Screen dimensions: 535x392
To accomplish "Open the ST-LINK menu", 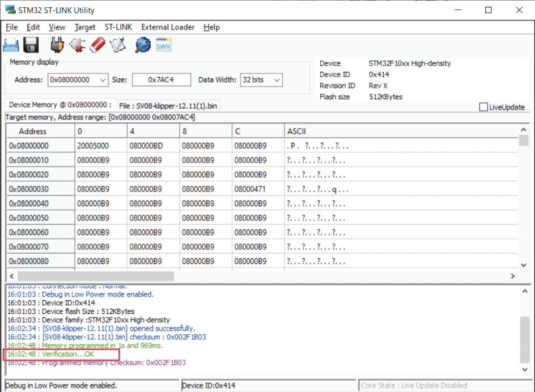I will click(x=117, y=27).
